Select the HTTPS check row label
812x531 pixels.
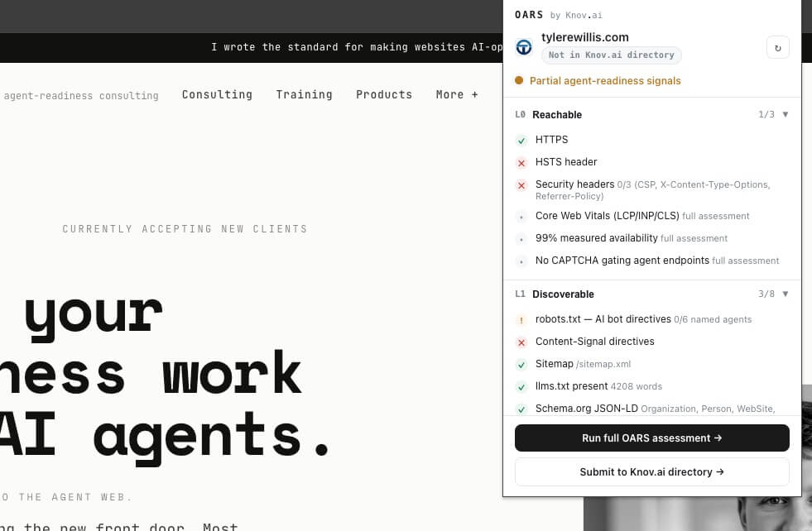click(551, 140)
